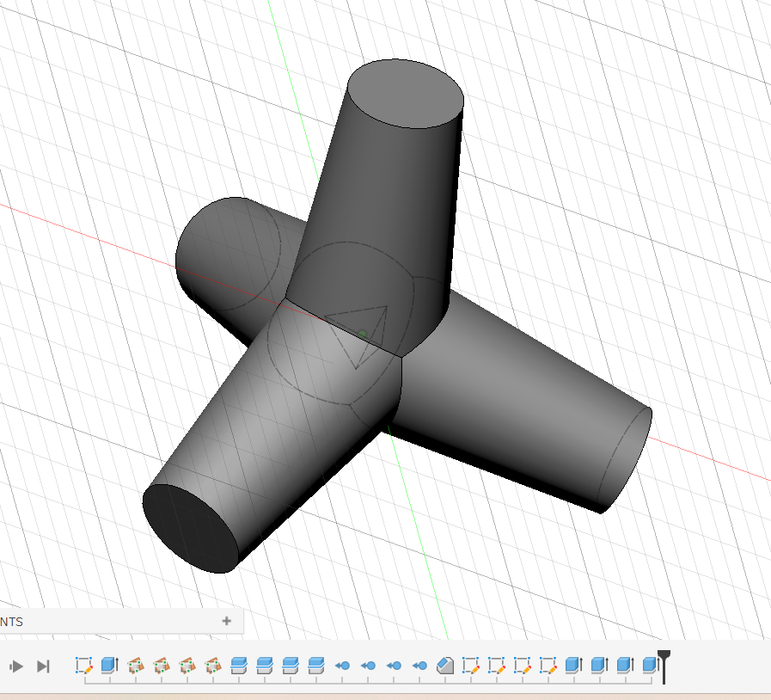Select the dark end face of lower-left cylinder
This screenshot has width=771, height=700.
click(190, 529)
